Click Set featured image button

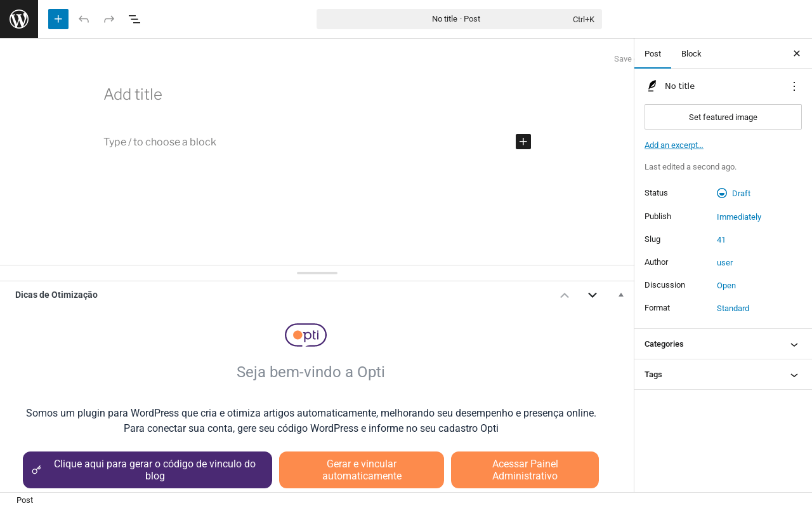pos(723,117)
